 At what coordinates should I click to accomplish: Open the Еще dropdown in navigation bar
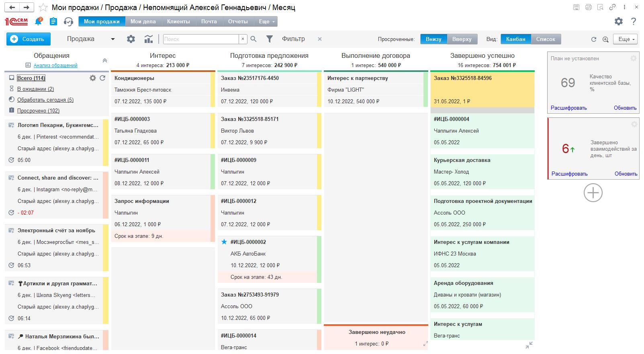(x=267, y=21)
